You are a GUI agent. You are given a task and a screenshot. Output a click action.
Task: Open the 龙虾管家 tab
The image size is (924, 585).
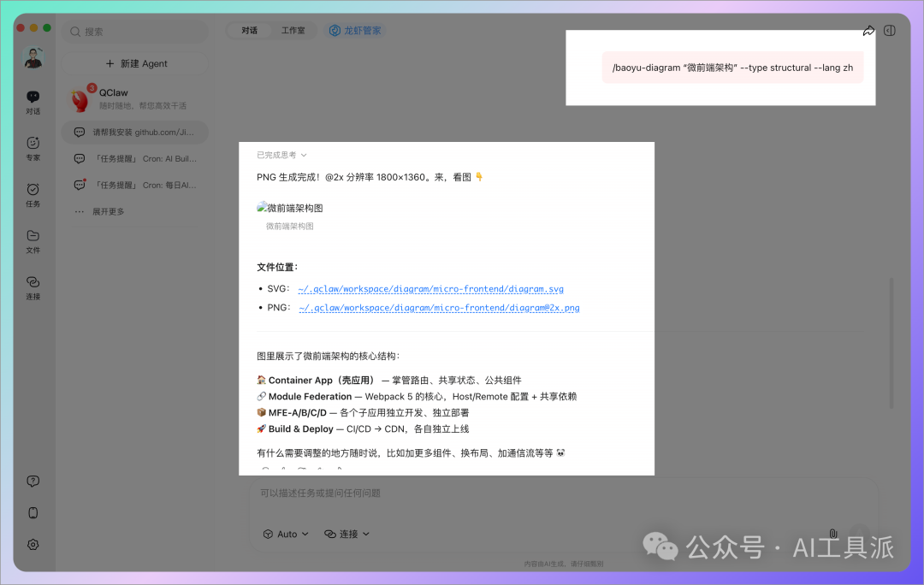tap(355, 31)
